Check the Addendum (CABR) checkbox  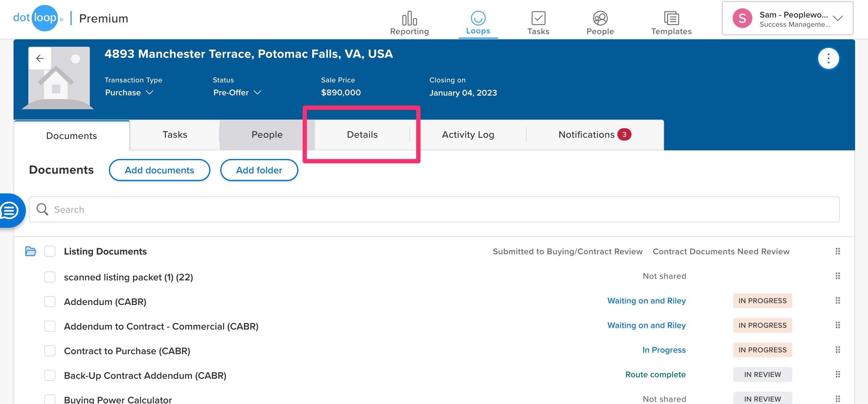click(x=50, y=302)
